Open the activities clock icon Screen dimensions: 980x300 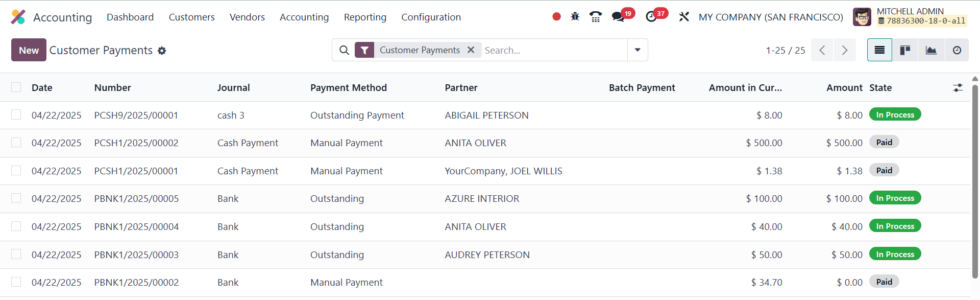[x=651, y=17]
